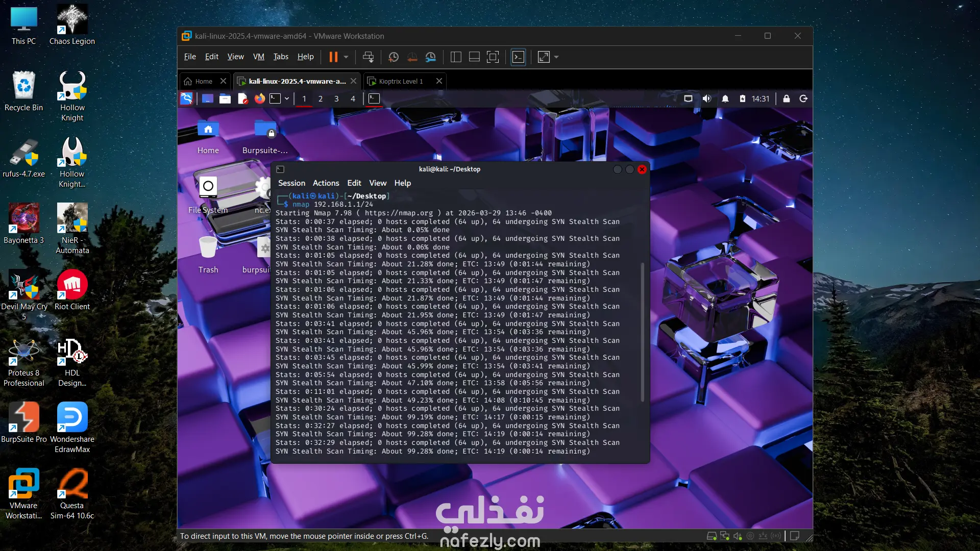Switch to Kali workspace 2
980x551 pixels.
321,99
